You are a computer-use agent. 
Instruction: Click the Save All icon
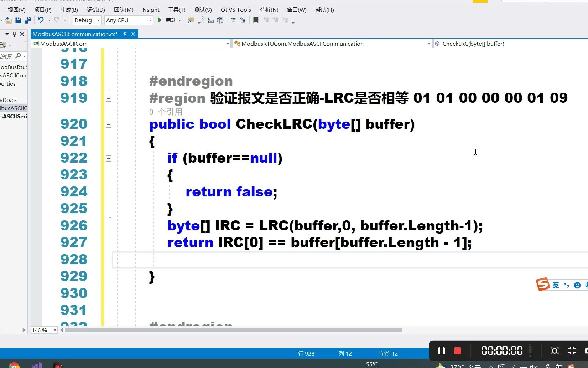pos(27,20)
